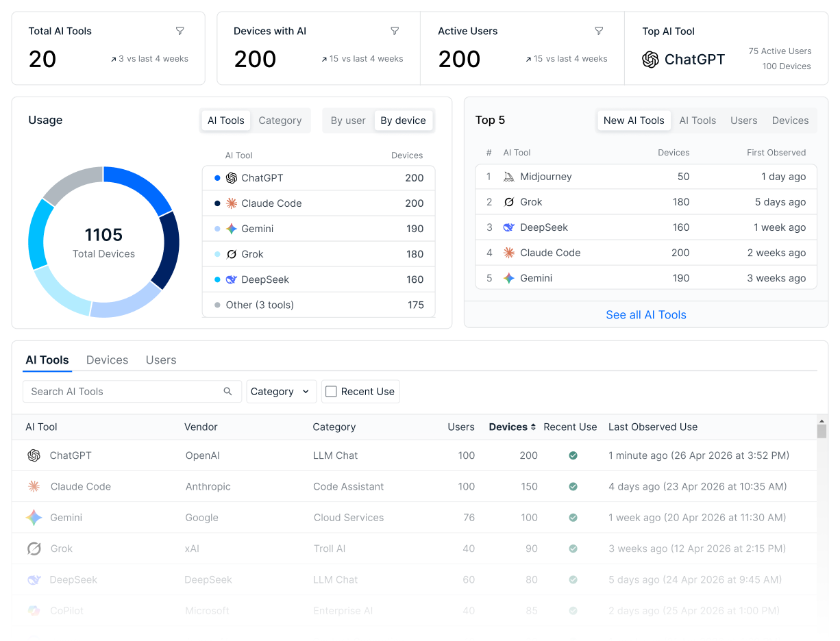Click the recent use checkmark in the Grok row
Image resolution: width=840 pixels, height=641 pixels.
[573, 549]
